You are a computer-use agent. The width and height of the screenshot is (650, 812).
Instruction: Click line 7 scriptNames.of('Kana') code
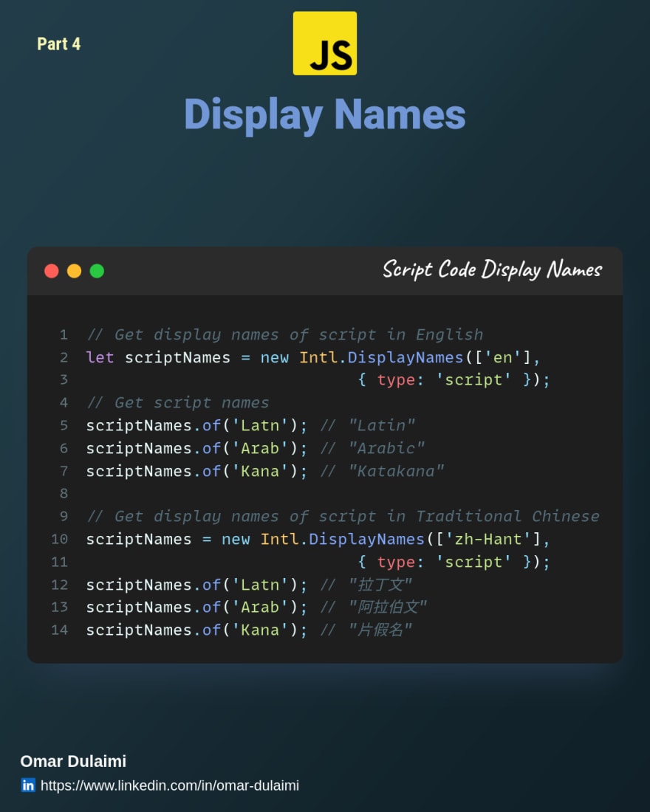click(x=197, y=471)
